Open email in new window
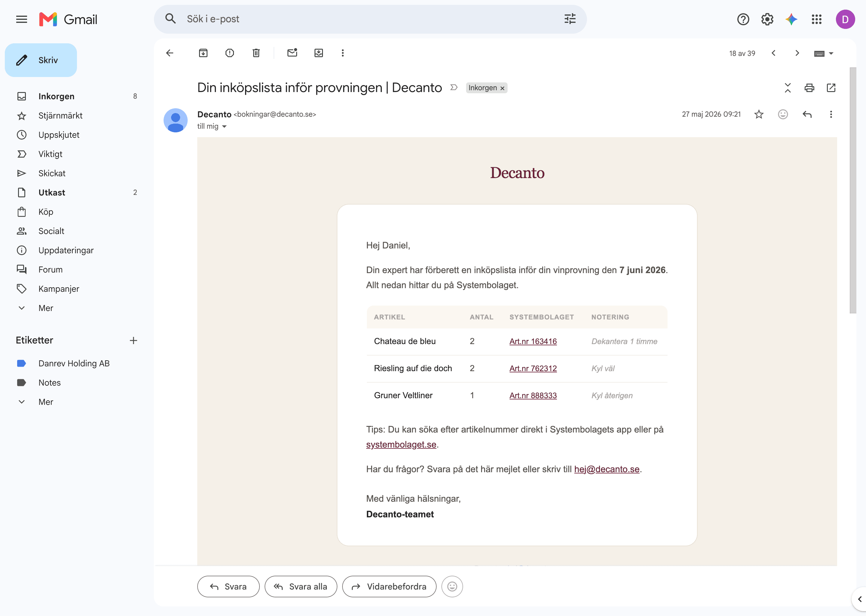 [831, 88]
